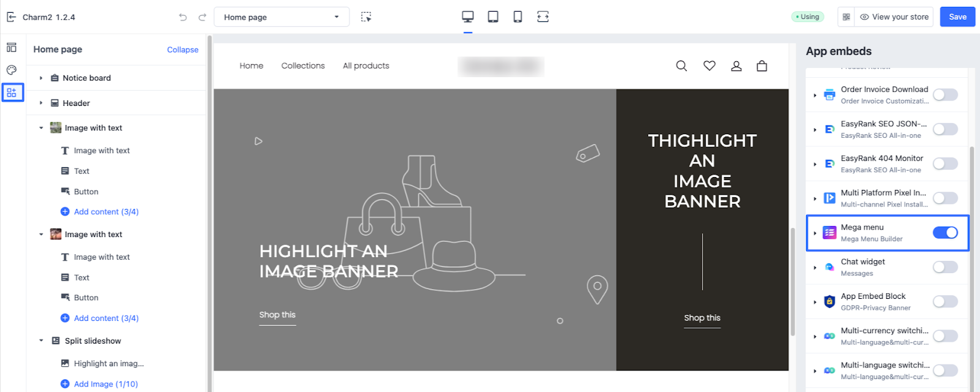This screenshot has height=392, width=980.
Task: Click the Multi-currency switching app icon
Action: coord(829,336)
